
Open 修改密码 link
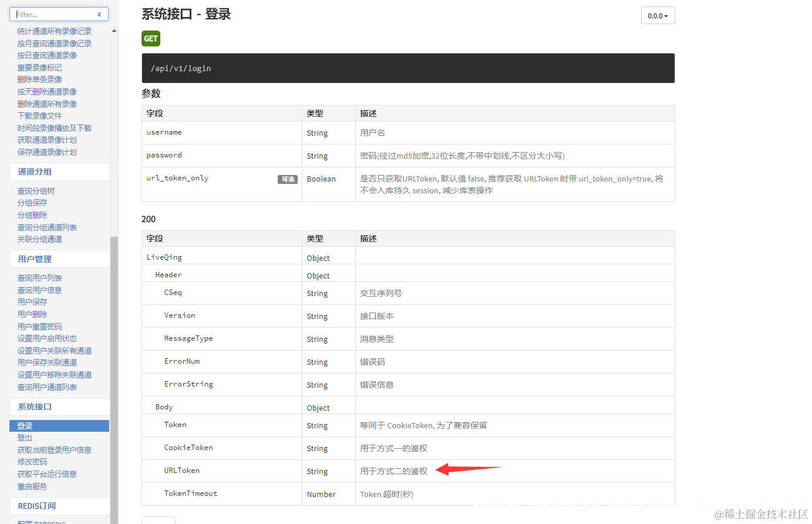click(x=32, y=462)
